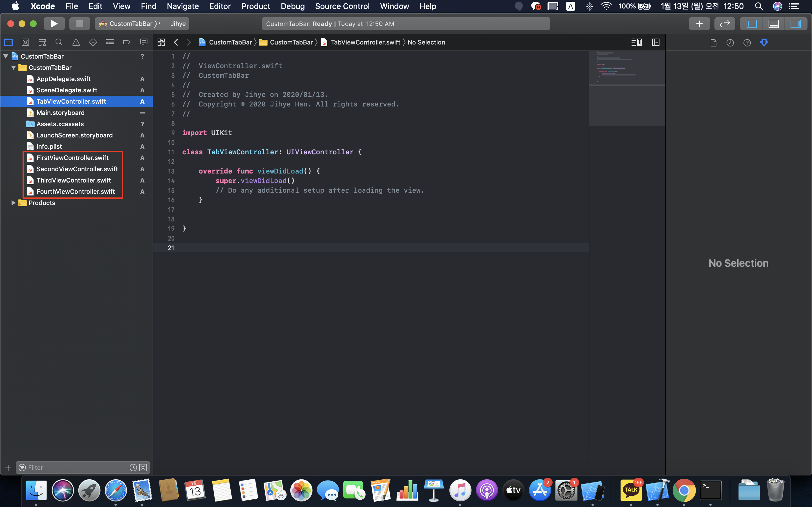Collapse the CustomTabBar project root
This screenshot has height=507, width=812.
pyautogui.click(x=6, y=56)
